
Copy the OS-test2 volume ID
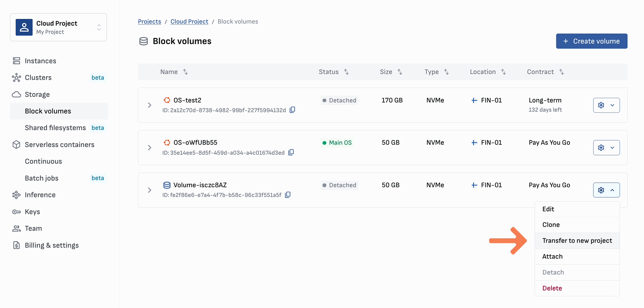click(292, 110)
